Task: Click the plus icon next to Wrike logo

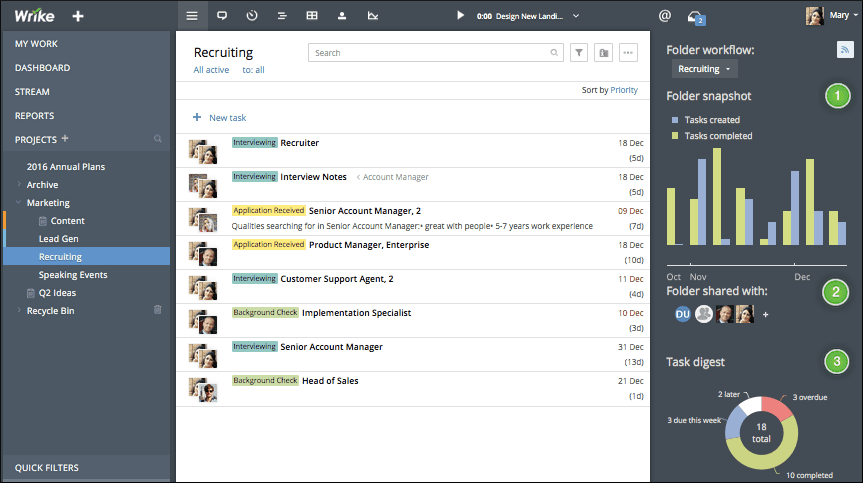Action: tap(78, 16)
